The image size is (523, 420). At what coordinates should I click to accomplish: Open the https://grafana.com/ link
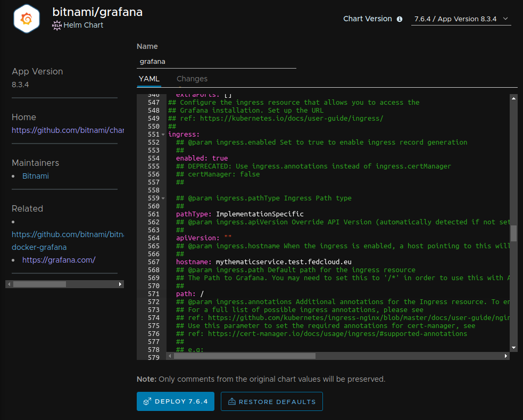click(x=59, y=260)
